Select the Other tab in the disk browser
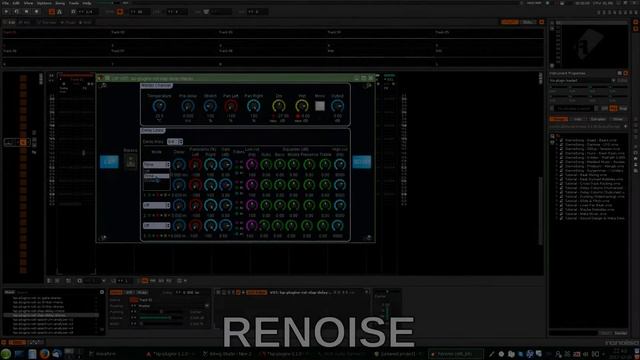This screenshot has height=360, width=640. point(618,119)
